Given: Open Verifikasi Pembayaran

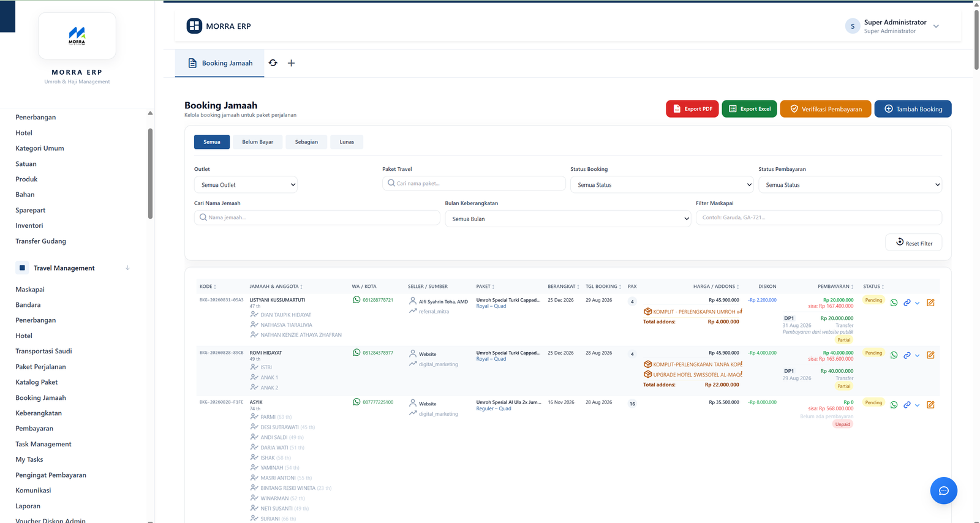Looking at the screenshot, I should click(826, 109).
